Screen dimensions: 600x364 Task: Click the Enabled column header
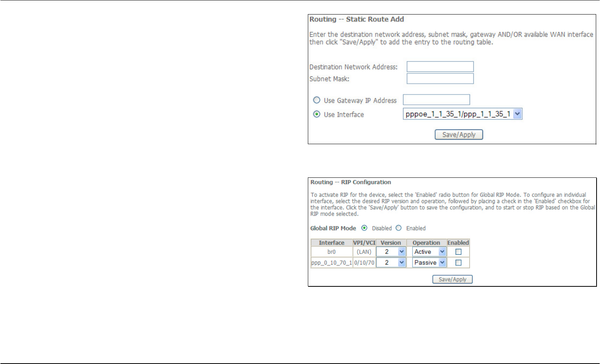coord(458,243)
